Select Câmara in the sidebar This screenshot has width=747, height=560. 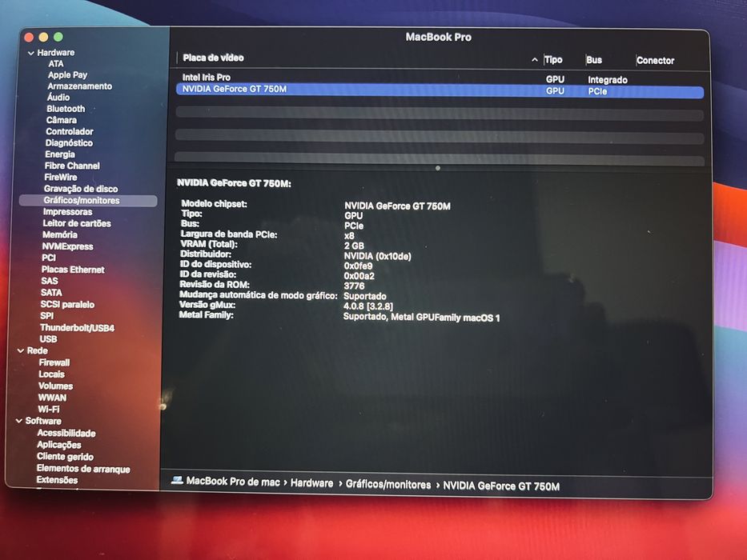(61, 121)
